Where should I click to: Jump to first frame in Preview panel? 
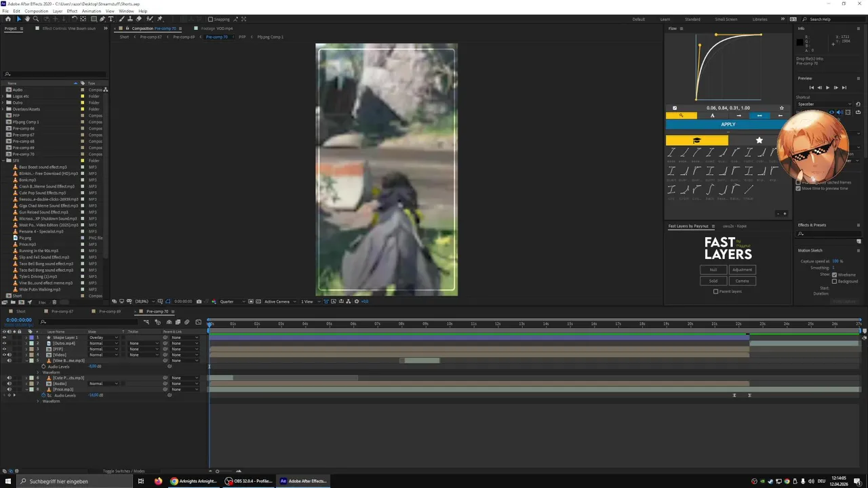click(x=812, y=87)
